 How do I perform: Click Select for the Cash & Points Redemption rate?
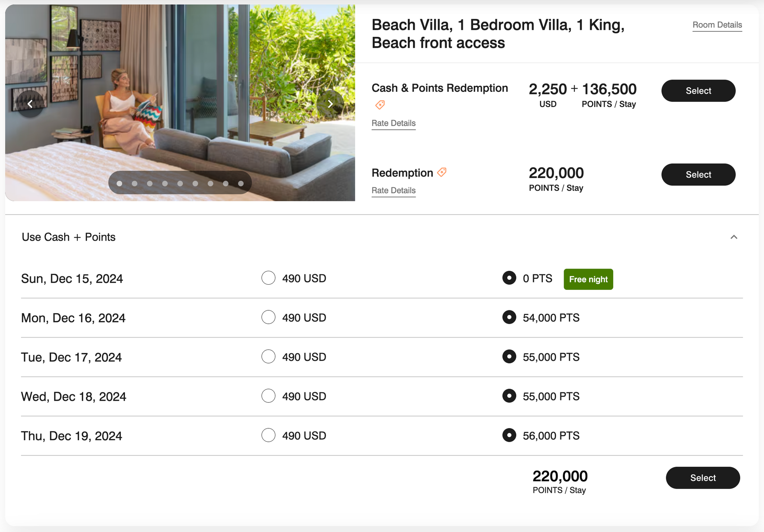698,90
